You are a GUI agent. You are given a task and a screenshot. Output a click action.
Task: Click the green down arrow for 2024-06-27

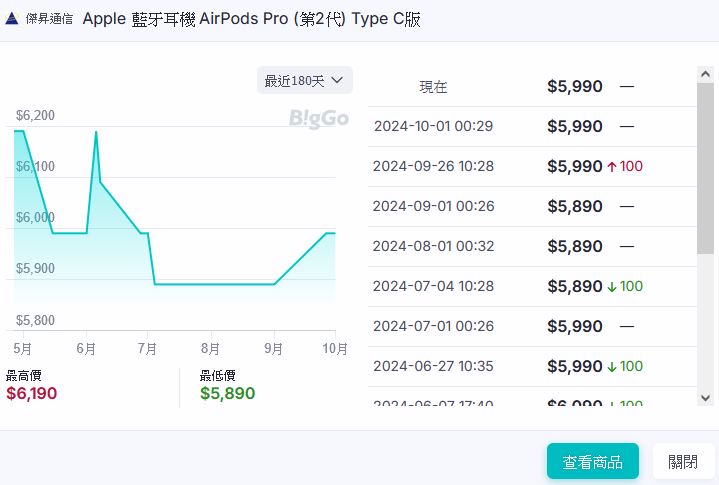[x=612, y=367]
